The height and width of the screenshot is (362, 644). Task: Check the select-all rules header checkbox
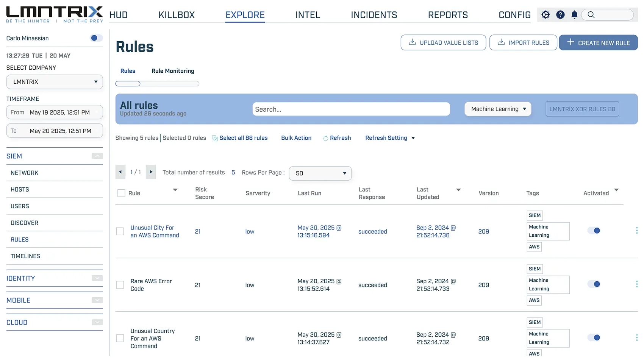121,193
